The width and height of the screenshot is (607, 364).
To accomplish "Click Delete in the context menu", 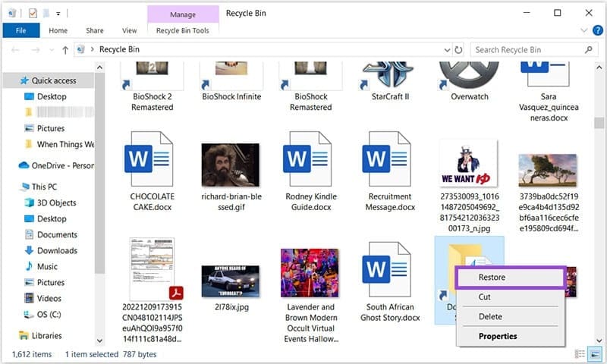I will 490,316.
